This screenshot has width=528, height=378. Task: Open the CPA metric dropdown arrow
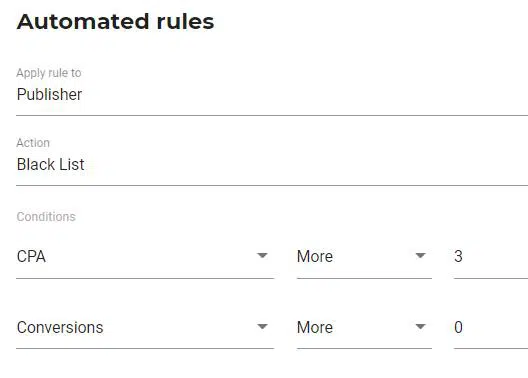[262, 256]
